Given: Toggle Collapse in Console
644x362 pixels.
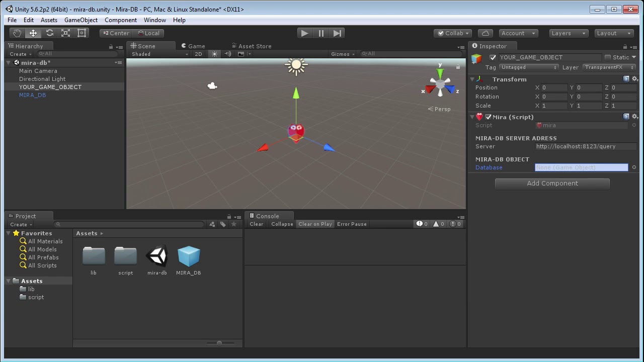Looking at the screenshot, I should coord(282,224).
